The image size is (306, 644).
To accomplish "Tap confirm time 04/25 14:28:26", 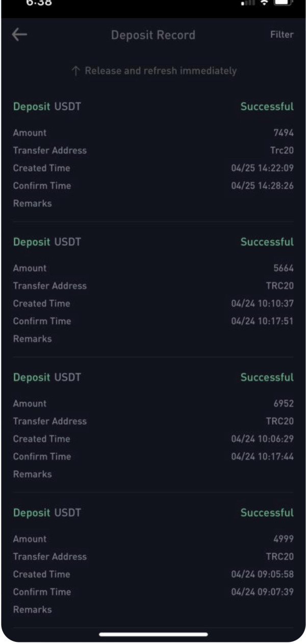I will (262, 186).
